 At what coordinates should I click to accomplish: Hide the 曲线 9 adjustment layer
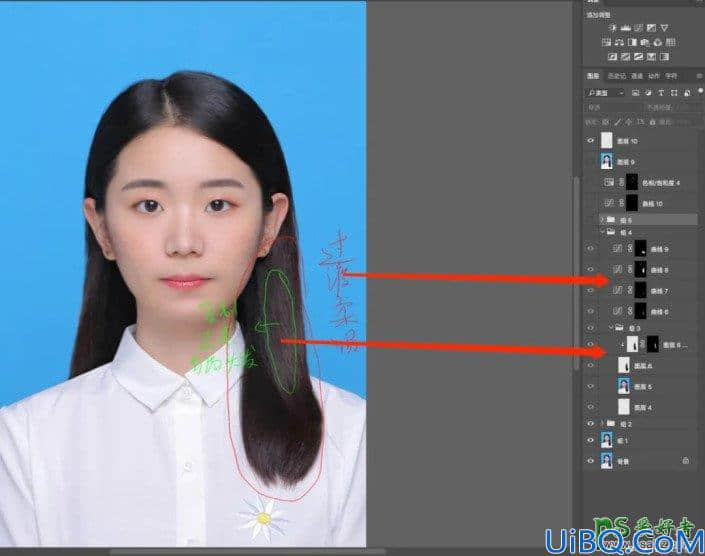click(x=590, y=249)
